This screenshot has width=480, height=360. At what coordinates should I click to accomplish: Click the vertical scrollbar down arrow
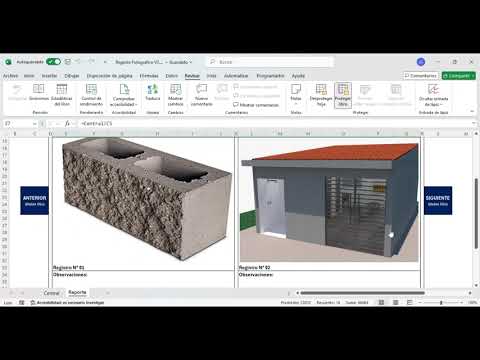[476, 285]
